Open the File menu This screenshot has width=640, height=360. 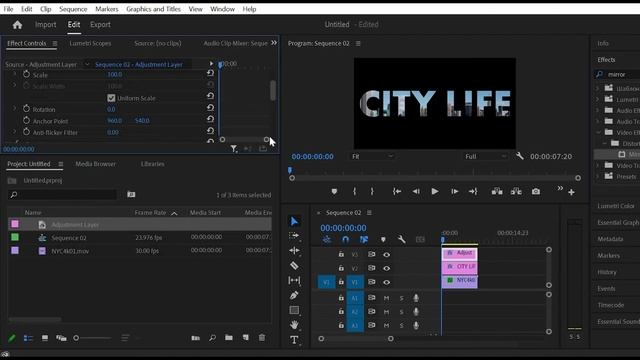pos(8,9)
